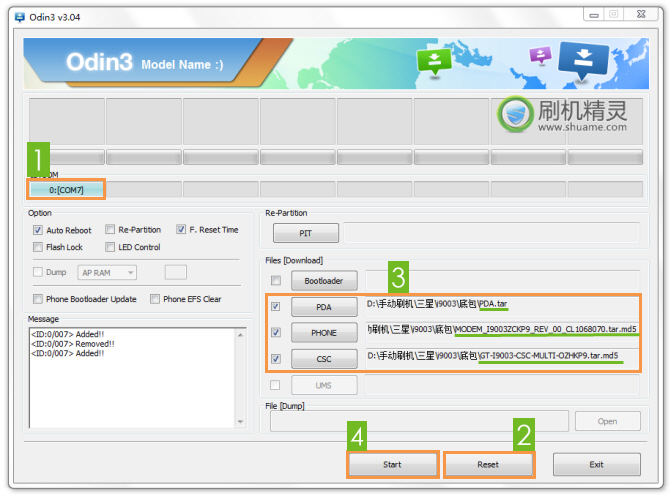This screenshot has height=495, width=670.
Task: Toggle F. Reset Time checkbox
Action: [x=181, y=230]
